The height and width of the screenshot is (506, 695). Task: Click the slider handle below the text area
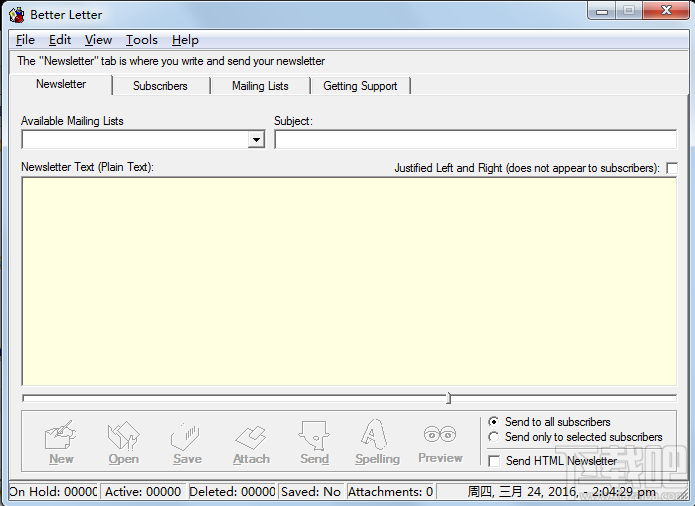pyautogui.click(x=449, y=398)
